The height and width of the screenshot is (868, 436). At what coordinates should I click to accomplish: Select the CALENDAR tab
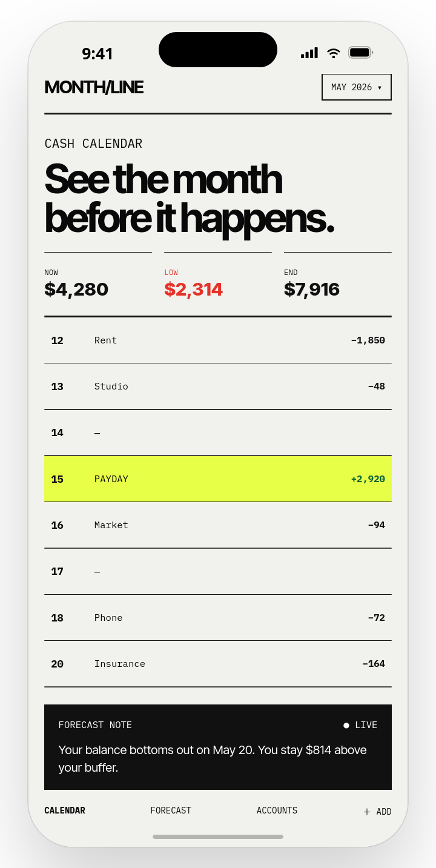pyautogui.click(x=65, y=810)
